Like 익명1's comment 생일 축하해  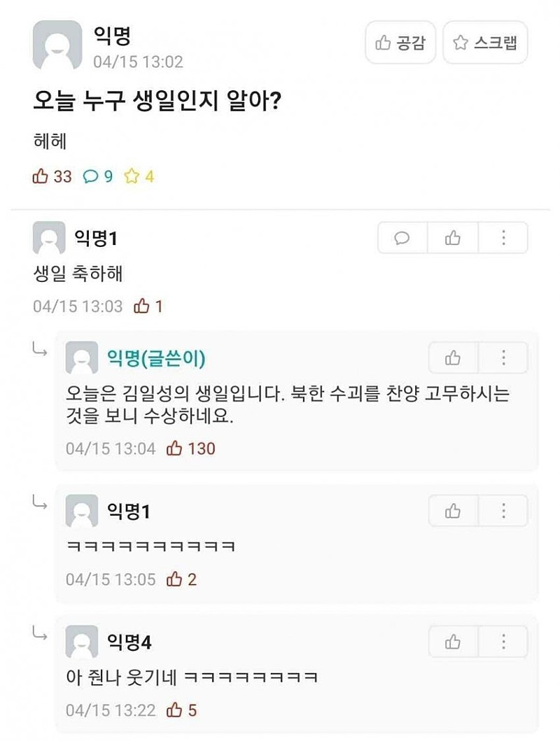[452, 239]
